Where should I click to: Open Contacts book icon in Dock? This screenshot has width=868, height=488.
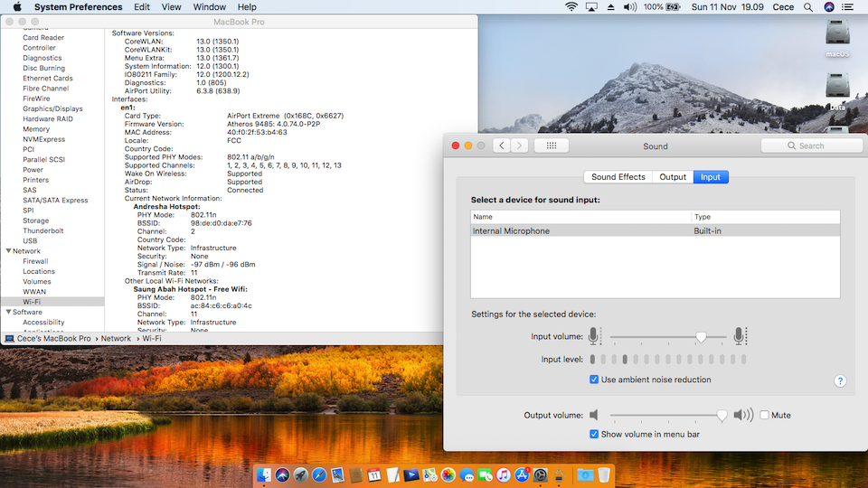356,474
